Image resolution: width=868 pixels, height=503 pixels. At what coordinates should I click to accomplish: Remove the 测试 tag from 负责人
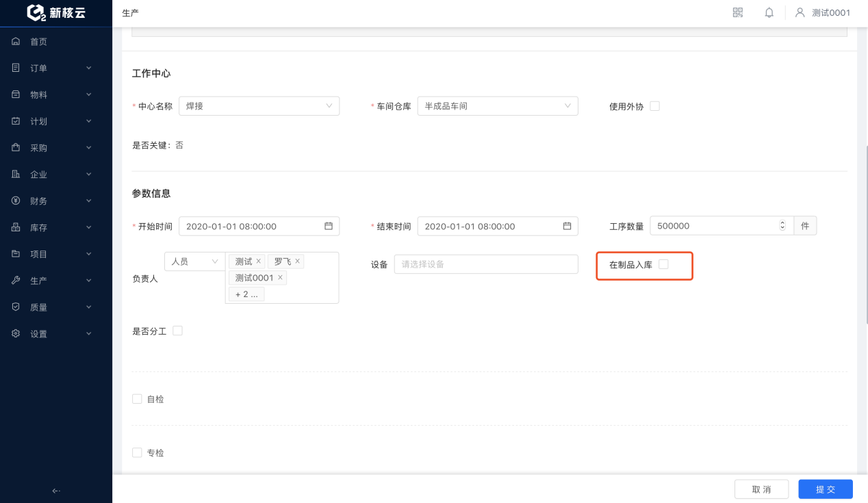258,261
